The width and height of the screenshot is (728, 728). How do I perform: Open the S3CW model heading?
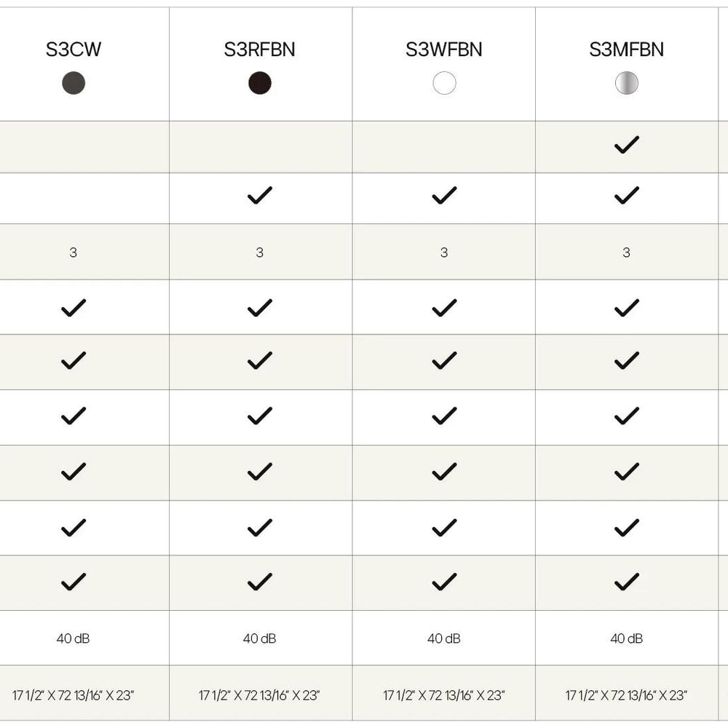[74, 50]
